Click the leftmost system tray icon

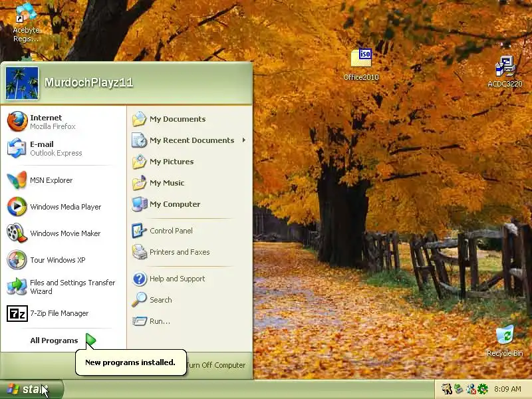coord(447,389)
